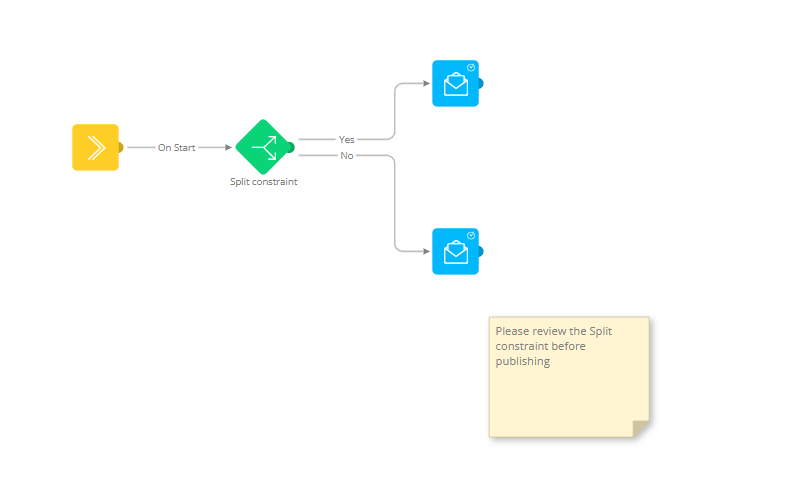
Task: Click the upper email node's output connector
Action: click(480, 83)
